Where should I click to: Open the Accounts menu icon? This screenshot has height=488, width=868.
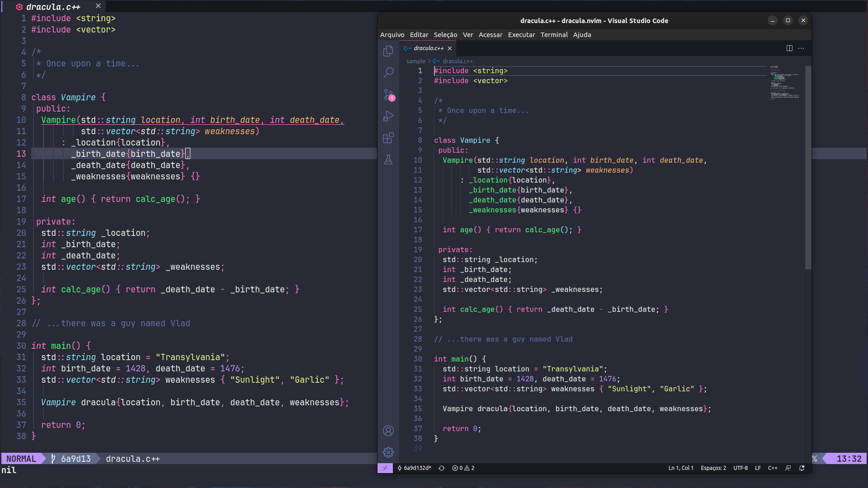pos(388,431)
